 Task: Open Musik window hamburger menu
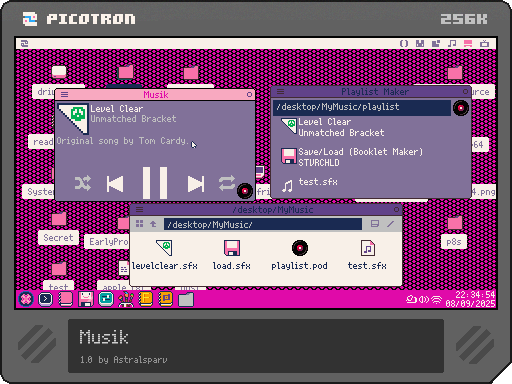click(64, 95)
